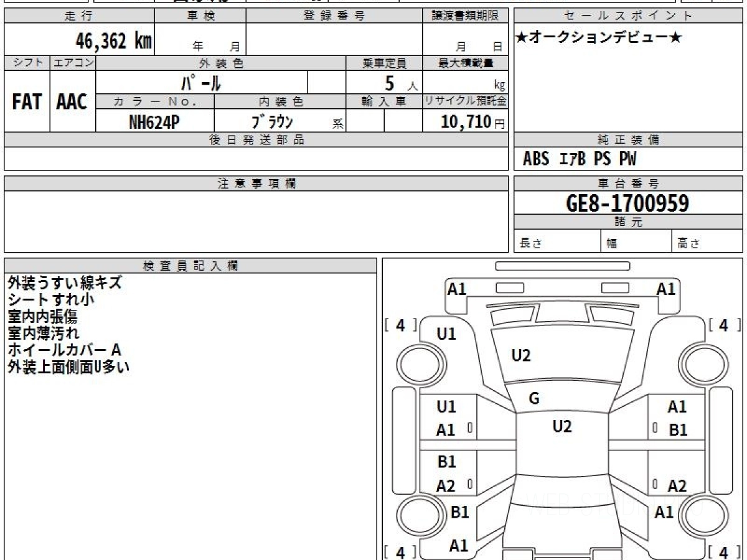Click the B1 mark on the right front door

(679, 430)
